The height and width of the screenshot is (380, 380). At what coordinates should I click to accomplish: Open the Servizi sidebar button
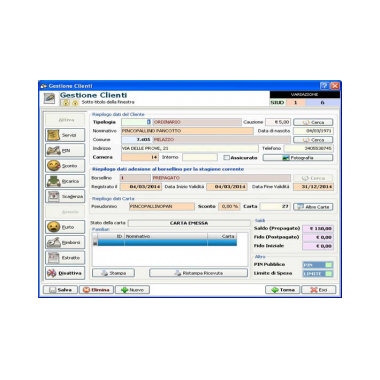[x=65, y=135]
